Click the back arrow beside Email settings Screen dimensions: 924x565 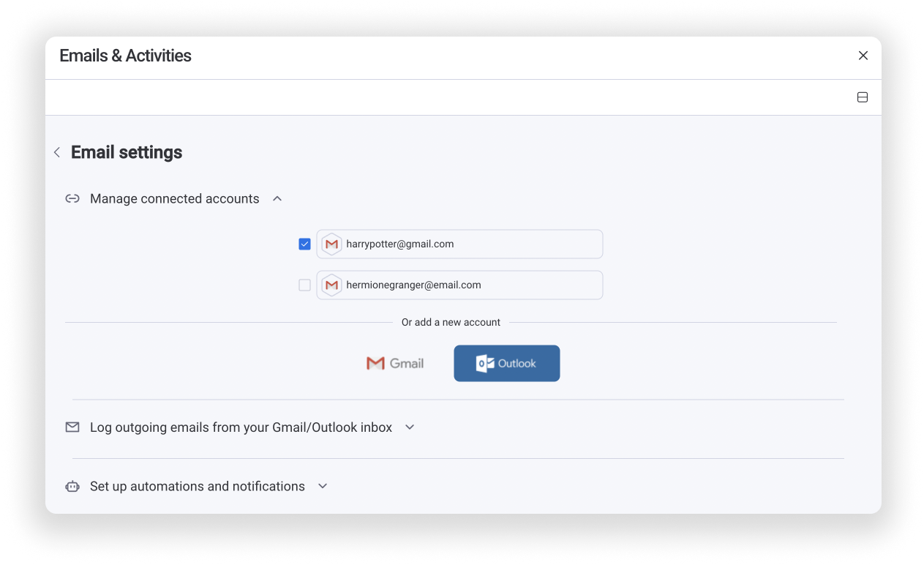click(x=56, y=152)
